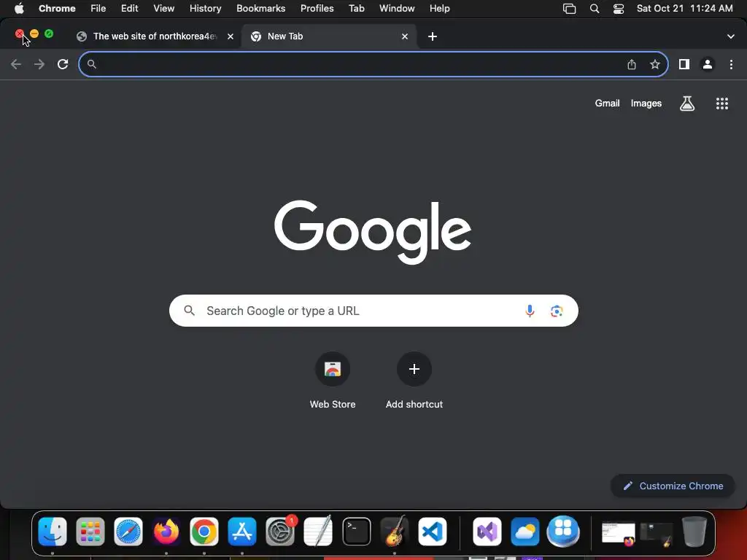This screenshot has width=747, height=560.
Task: Open Finder from the Dock
Action: (x=53, y=532)
